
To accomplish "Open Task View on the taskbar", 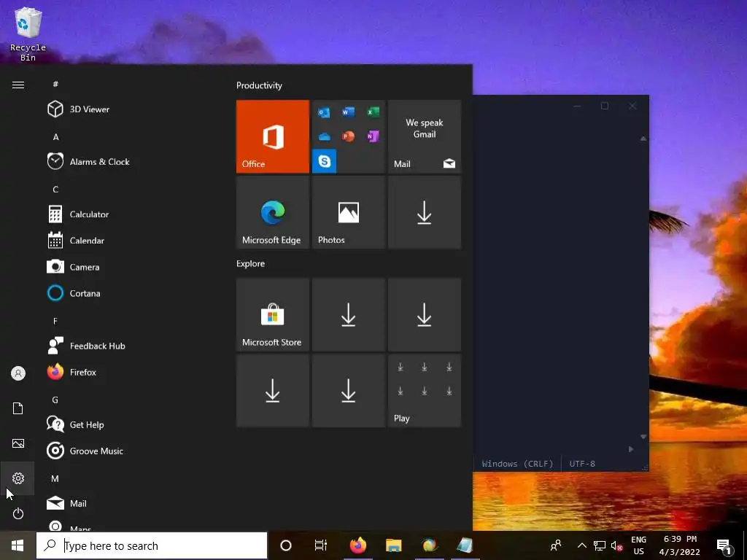I will (321, 545).
